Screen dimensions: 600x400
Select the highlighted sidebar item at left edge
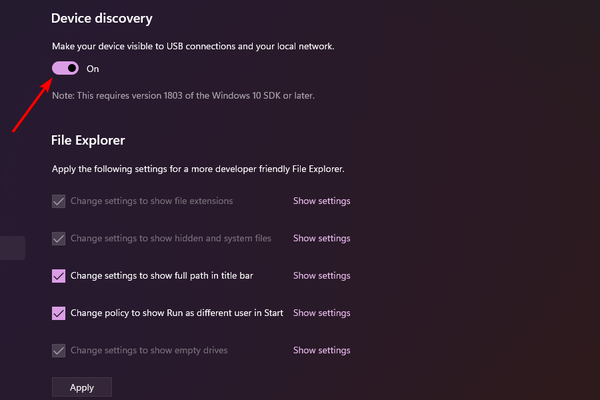[x=12, y=248]
